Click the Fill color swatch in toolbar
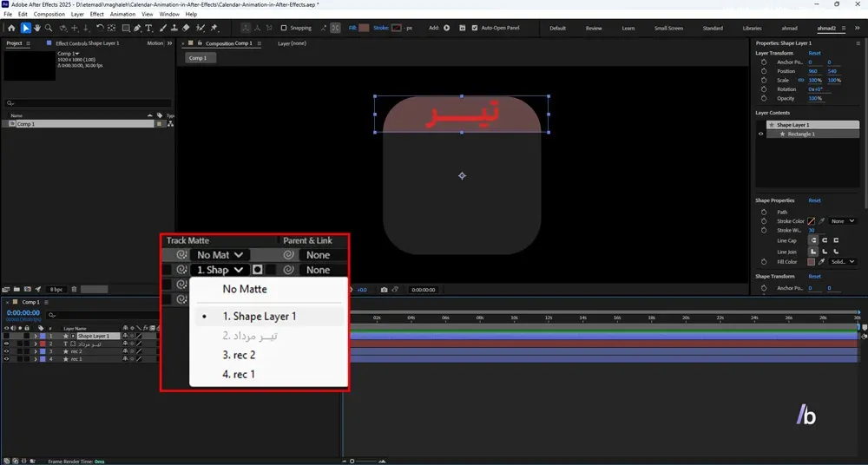This screenshot has height=465, width=868. (364, 28)
